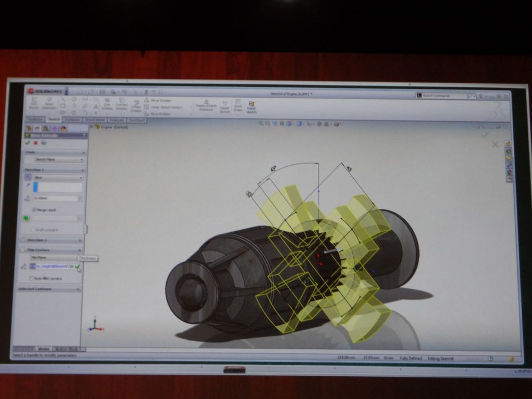Screen dimensions: 532x399
Task: Open Quick Snaps from the toolbar
Action: point(238,105)
